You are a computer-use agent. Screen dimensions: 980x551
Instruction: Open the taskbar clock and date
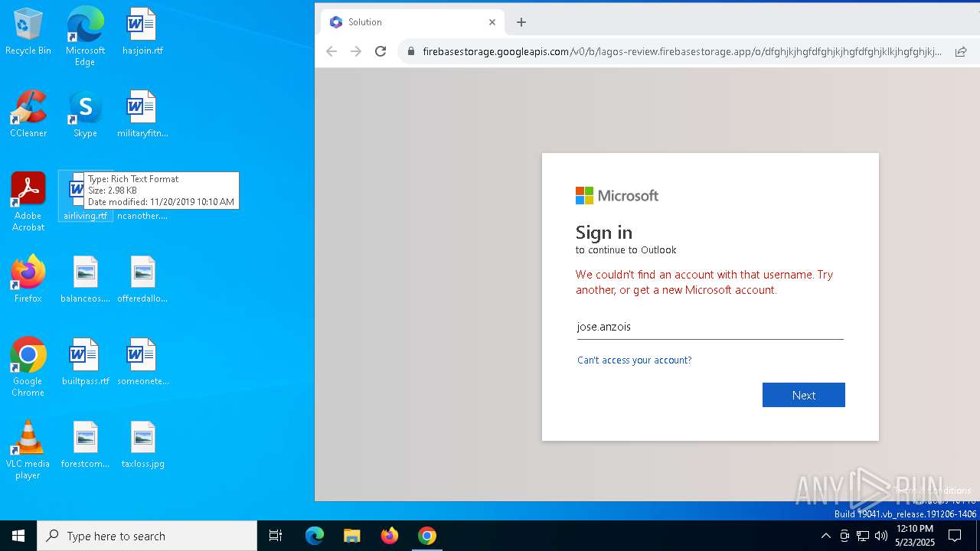(915, 536)
